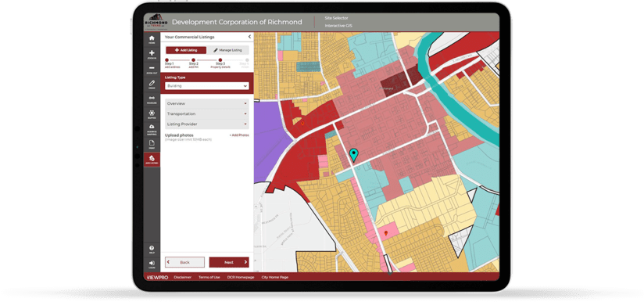Screen dimensions: 644x302
Task: Click the Add Photos link
Action: pos(239,135)
